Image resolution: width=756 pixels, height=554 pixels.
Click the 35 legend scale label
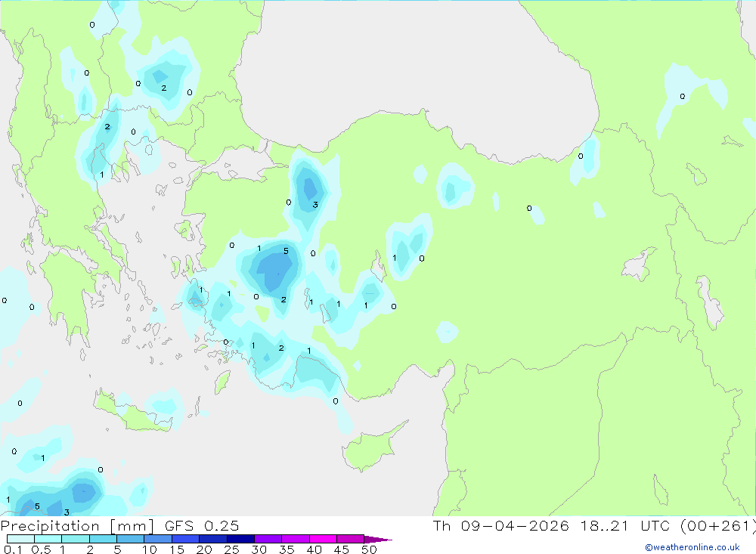click(287, 549)
